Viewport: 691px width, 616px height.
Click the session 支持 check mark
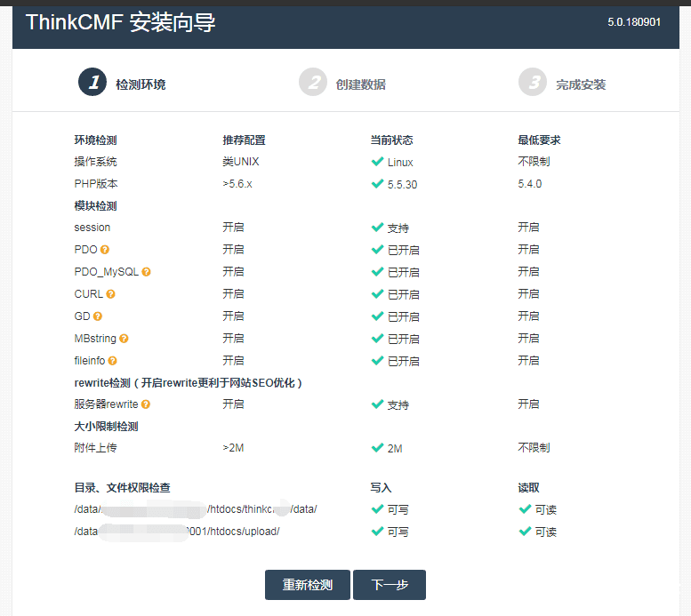tap(377, 227)
